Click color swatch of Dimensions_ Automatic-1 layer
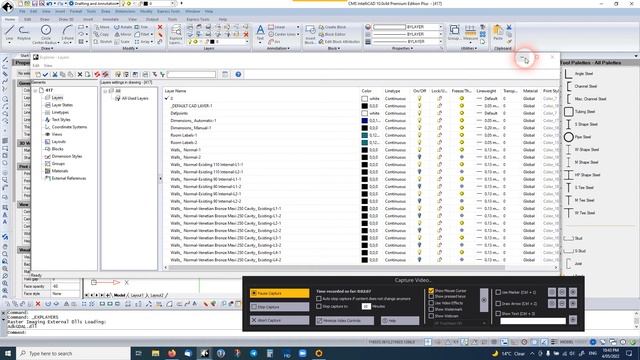This screenshot has height=360, width=640. click(x=364, y=120)
